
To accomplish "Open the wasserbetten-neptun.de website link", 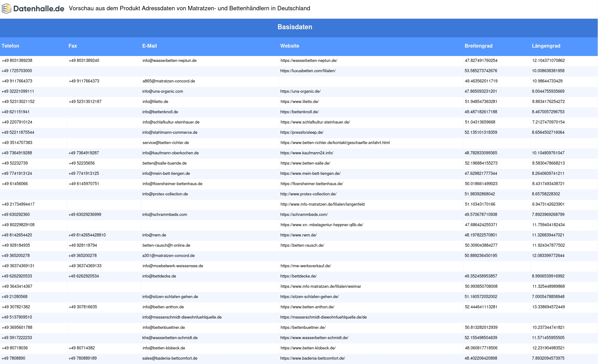I will (309, 61).
